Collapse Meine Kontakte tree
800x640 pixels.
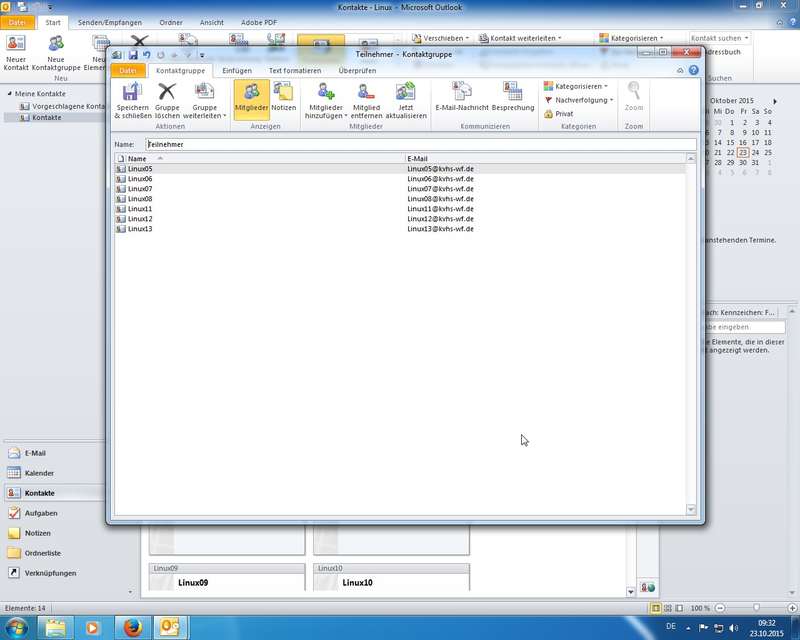10,94
